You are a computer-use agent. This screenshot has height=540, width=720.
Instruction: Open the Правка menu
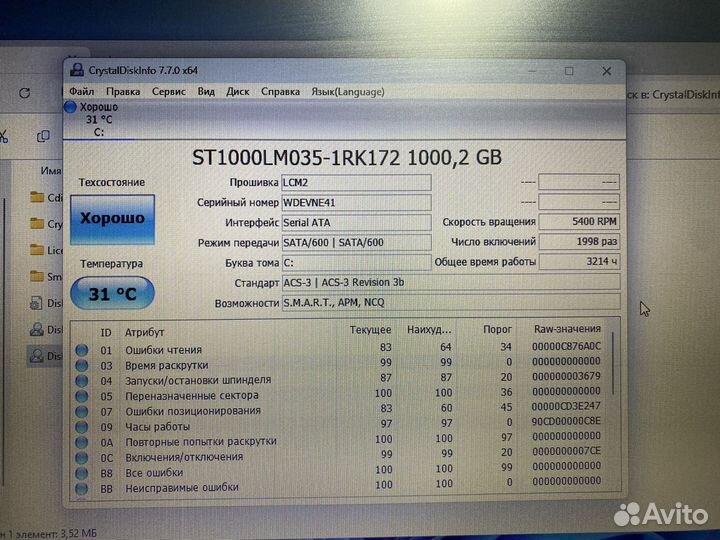123,92
